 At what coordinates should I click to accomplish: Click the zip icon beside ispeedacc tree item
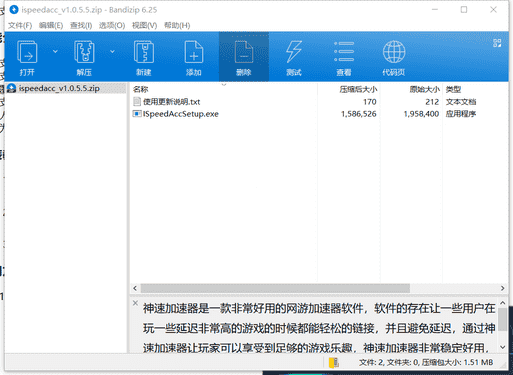[x=12, y=88]
